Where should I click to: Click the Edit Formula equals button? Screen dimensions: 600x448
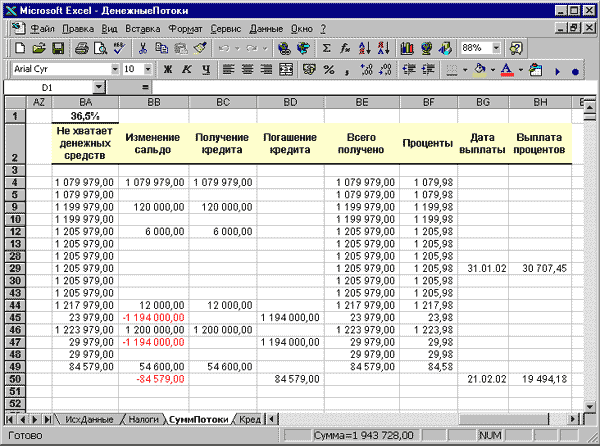(x=145, y=88)
